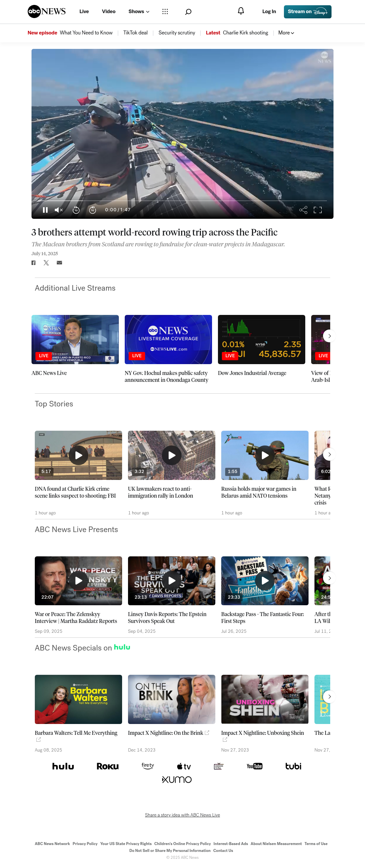The width and height of the screenshot is (365, 868).
Task: Play Backstage Pass Fantastic Four video
Action: [x=265, y=581]
